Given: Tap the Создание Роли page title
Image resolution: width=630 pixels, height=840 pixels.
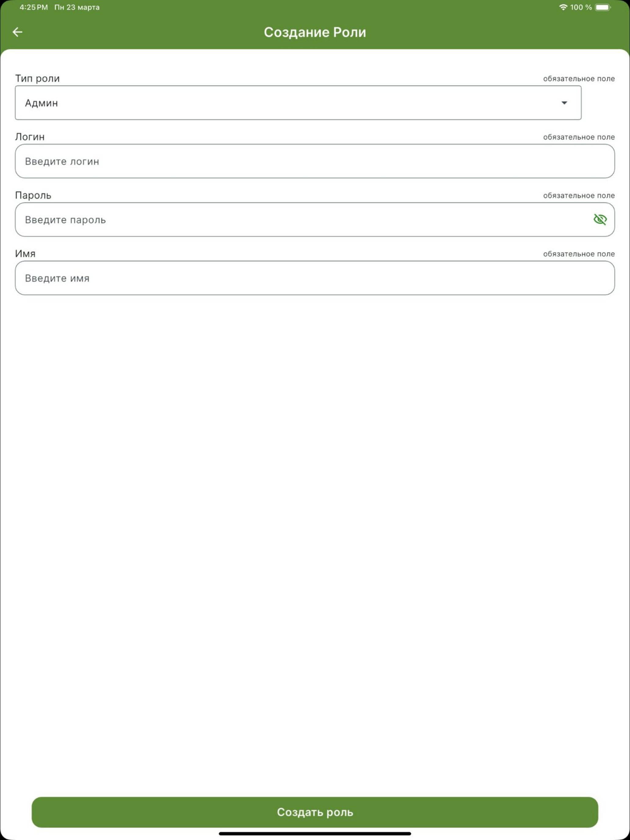Looking at the screenshot, I should pos(315,32).
